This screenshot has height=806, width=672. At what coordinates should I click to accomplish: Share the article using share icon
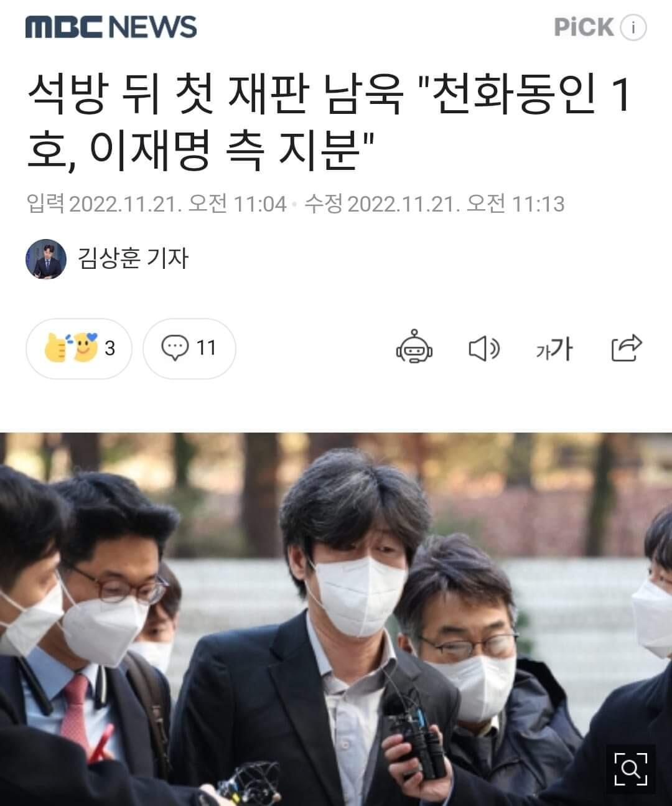pos(627,348)
